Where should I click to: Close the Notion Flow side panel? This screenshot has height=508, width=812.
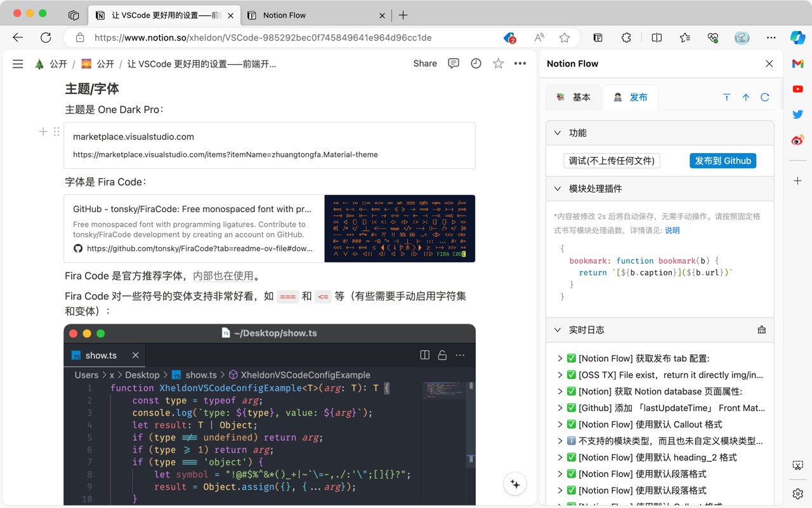(769, 63)
